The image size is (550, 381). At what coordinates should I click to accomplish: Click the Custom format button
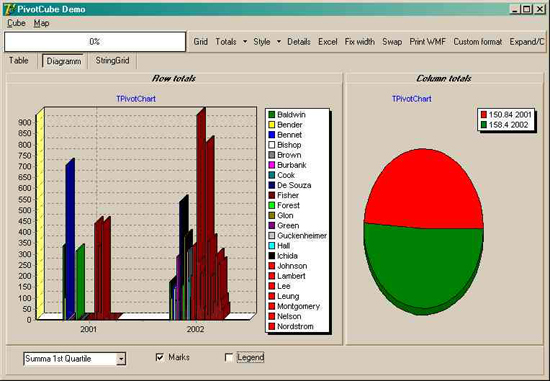tap(477, 42)
